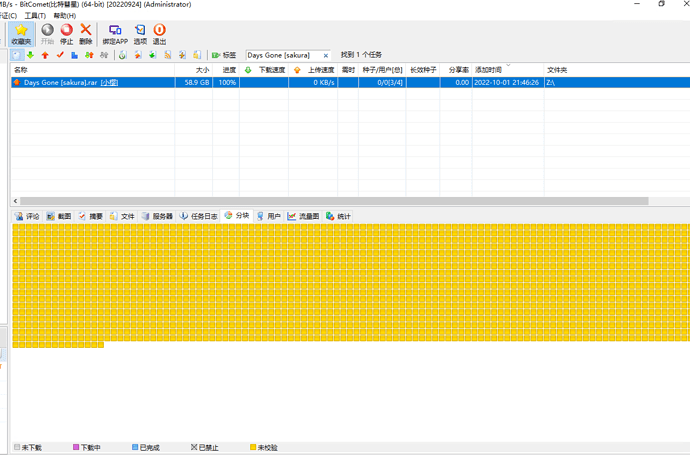The image size is (690, 455).
Task: Open the 标签 tags button
Action: (x=224, y=55)
